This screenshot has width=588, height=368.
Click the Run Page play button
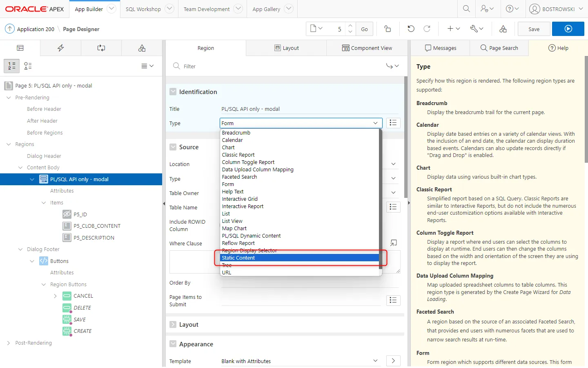[x=568, y=29]
